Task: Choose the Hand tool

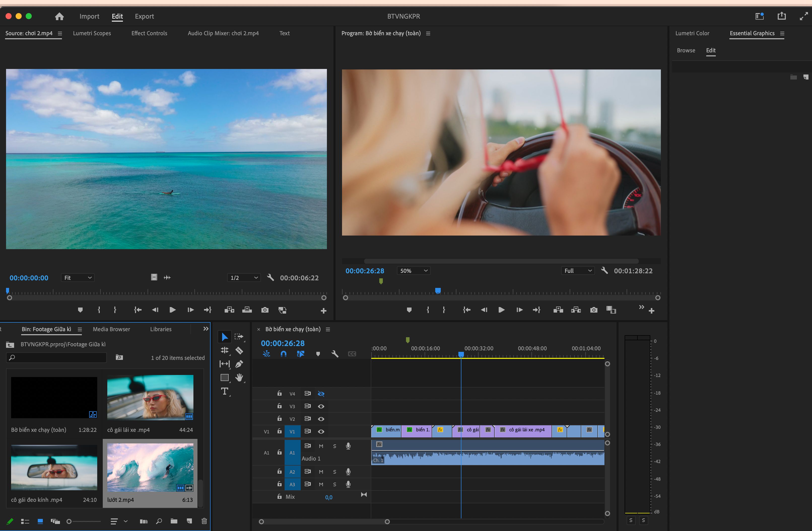Action: pyautogui.click(x=239, y=378)
